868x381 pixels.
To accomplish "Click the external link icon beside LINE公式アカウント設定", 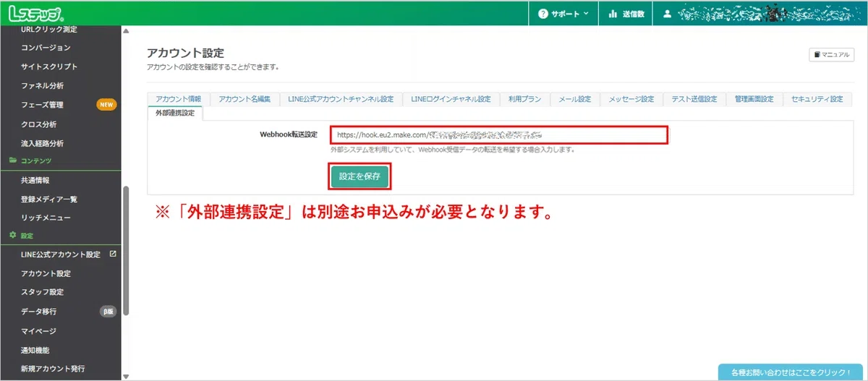I will (112, 254).
